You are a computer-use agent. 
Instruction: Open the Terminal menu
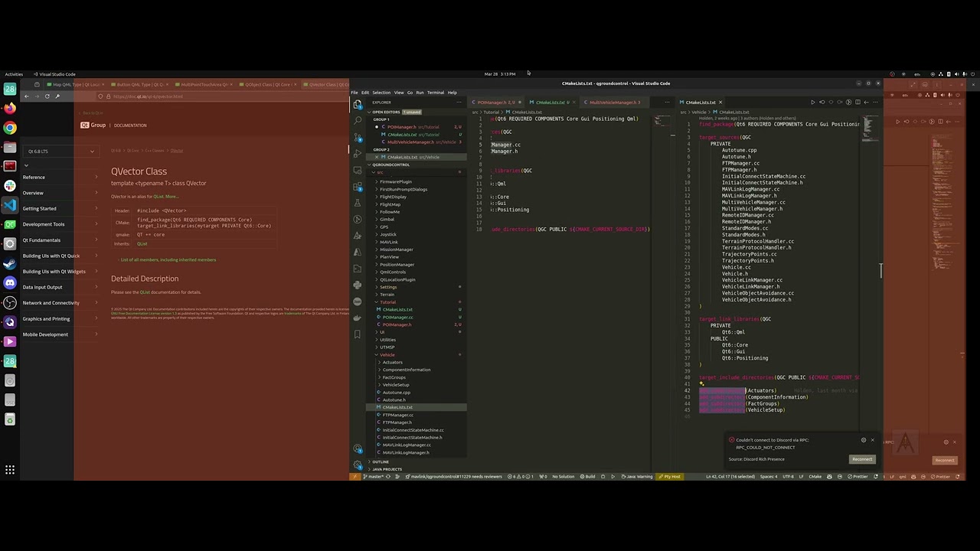(436, 93)
